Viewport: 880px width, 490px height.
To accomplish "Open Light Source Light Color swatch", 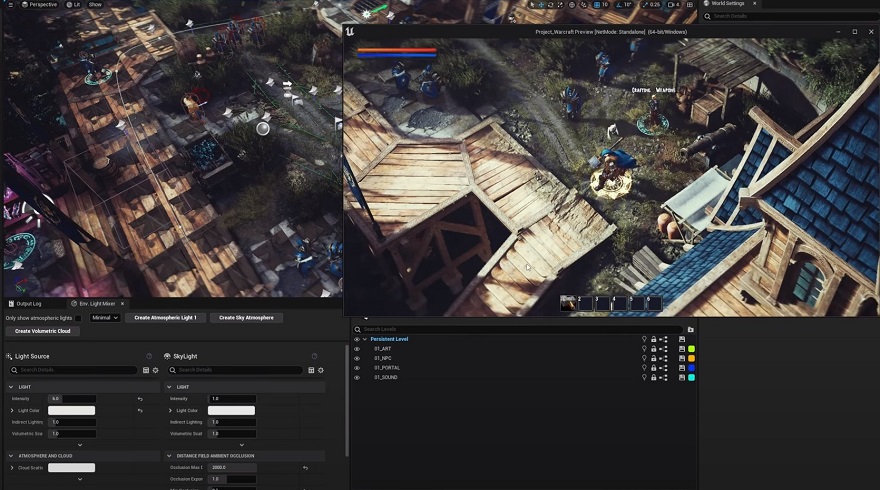I will coord(71,411).
